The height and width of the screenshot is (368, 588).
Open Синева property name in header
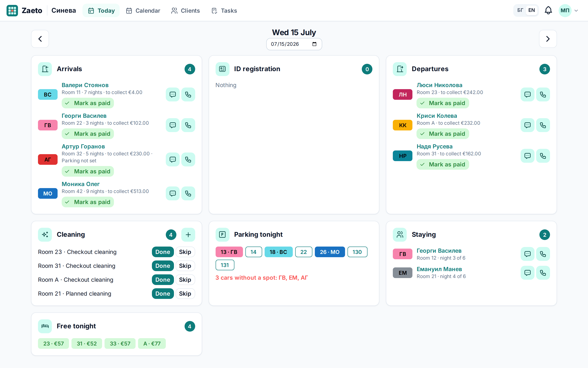click(64, 10)
